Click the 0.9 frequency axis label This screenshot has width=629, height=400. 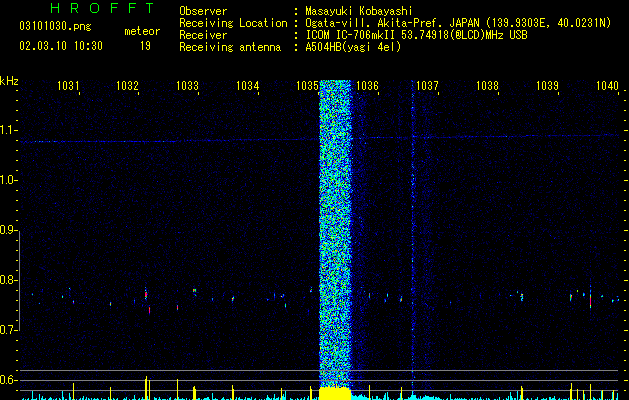coord(7,230)
